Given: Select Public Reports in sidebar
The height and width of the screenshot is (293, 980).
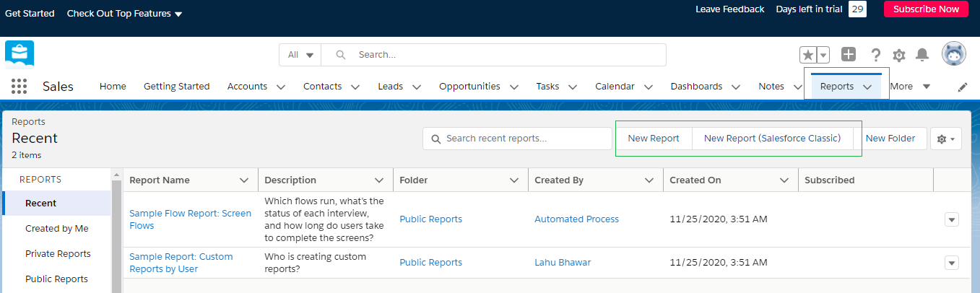Looking at the screenshot, I should tap(56, 279).
